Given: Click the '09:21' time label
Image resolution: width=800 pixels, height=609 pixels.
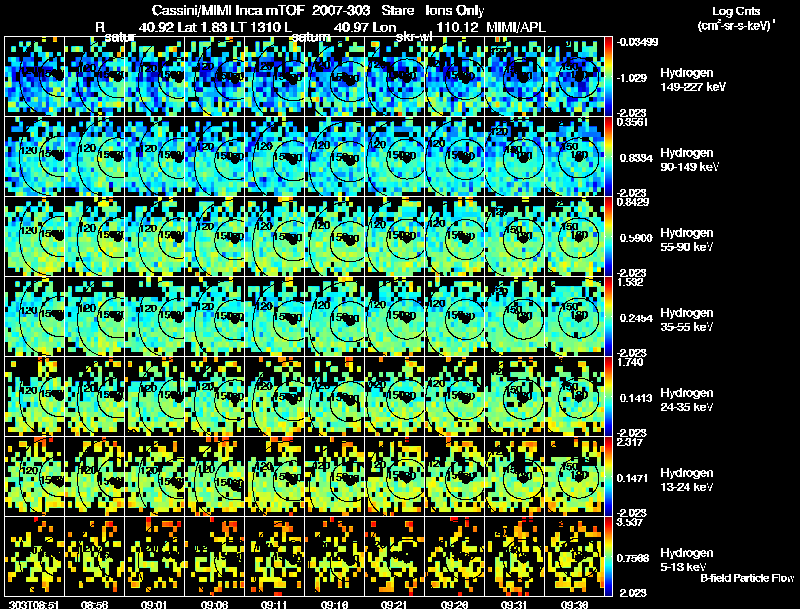Looking at the screenshot, I should click(x=394, y=604).
